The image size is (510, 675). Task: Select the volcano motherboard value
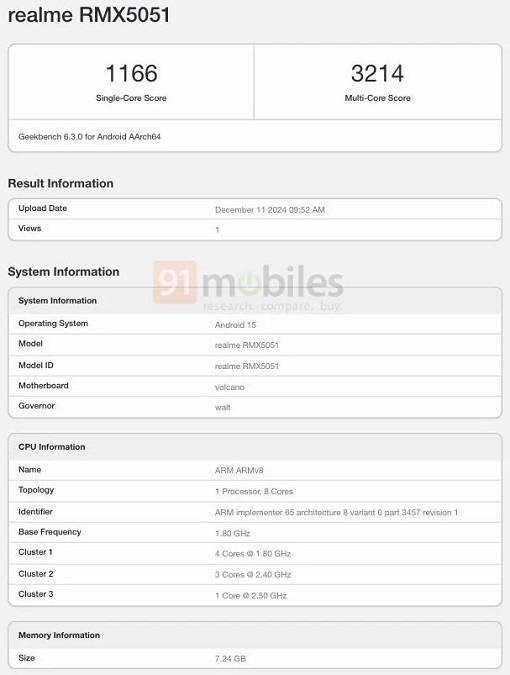(229, 387)
